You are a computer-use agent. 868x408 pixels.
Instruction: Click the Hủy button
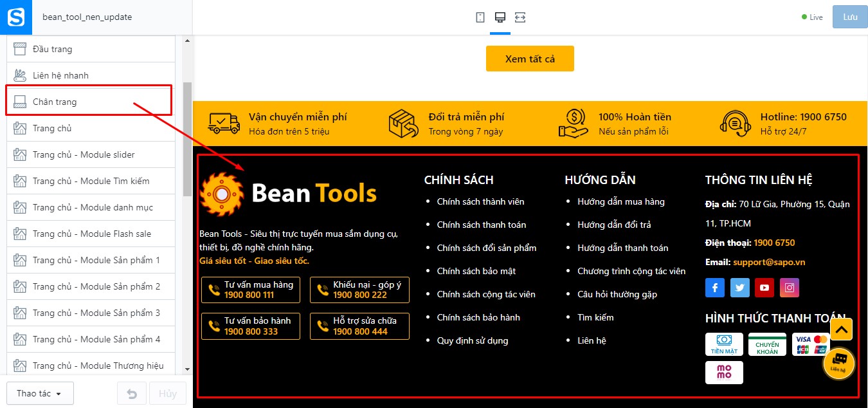pos(168,393)
